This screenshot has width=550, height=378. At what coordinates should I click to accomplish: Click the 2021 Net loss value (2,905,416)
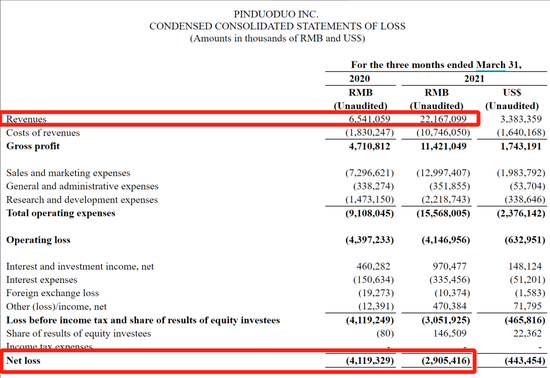click(x=445, y=360)
